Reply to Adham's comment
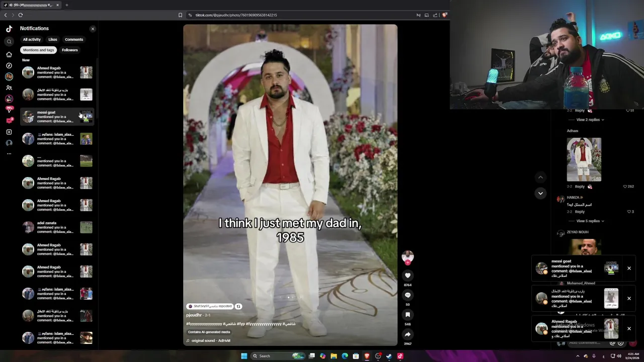 click(x=580, y=187)
